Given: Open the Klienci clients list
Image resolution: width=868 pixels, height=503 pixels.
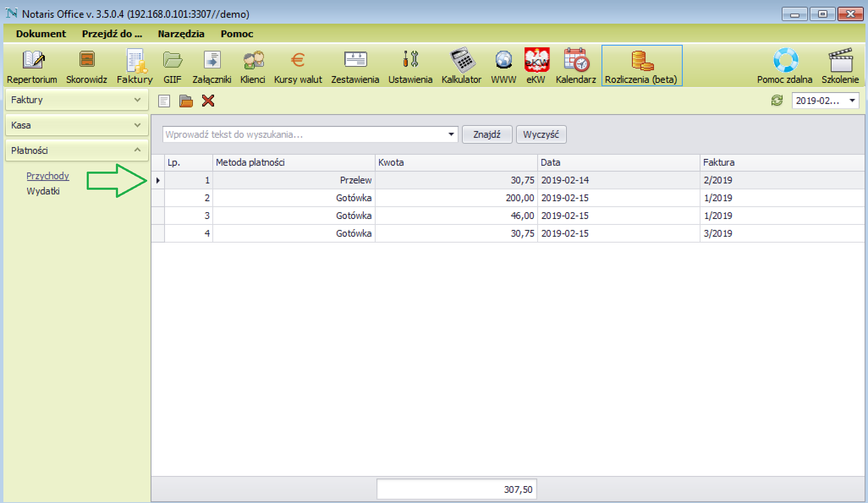Looking at the screenshot, I should [x=253, y=66].
